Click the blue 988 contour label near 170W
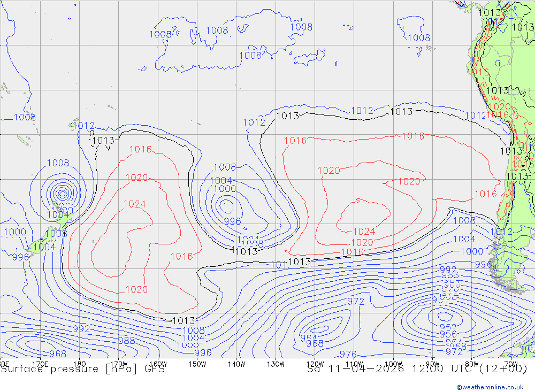The image size is (535, 392). [x=127, y=341]
